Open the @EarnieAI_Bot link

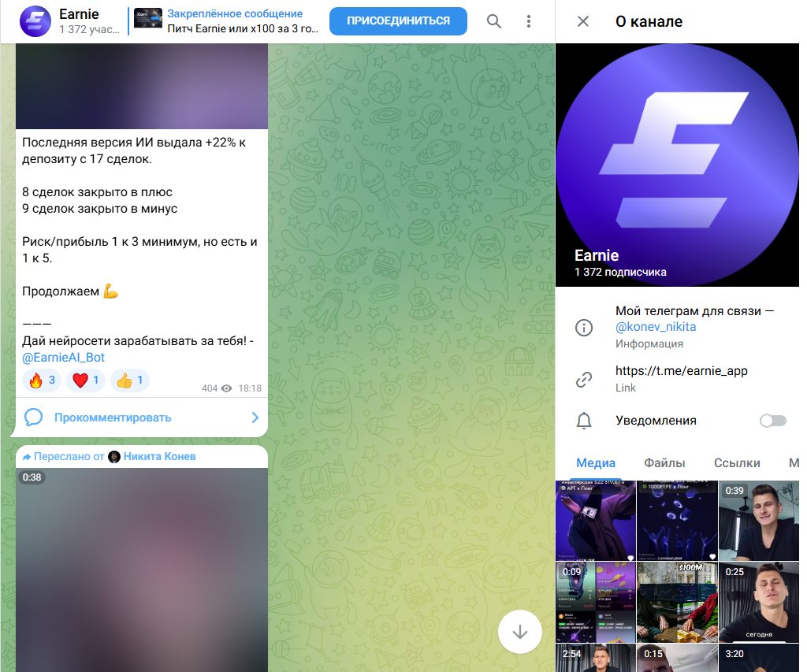pyautogui.click(x=63, y=357)
